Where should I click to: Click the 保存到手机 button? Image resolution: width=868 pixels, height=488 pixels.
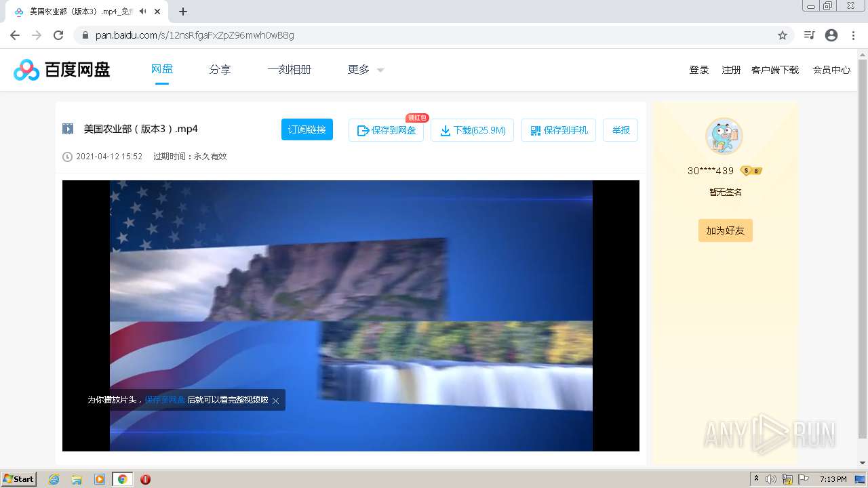(x=558, y=130)
